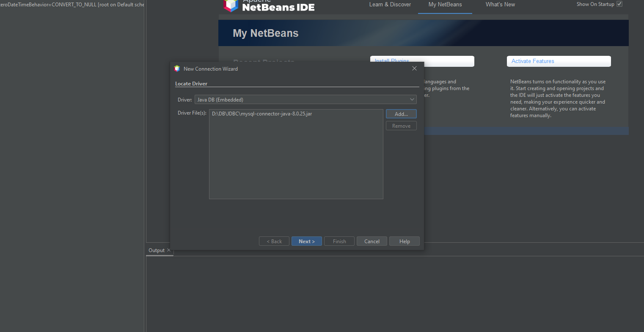Close the Output tab
The width and height of the screenshot is (644, 332).
169,250
